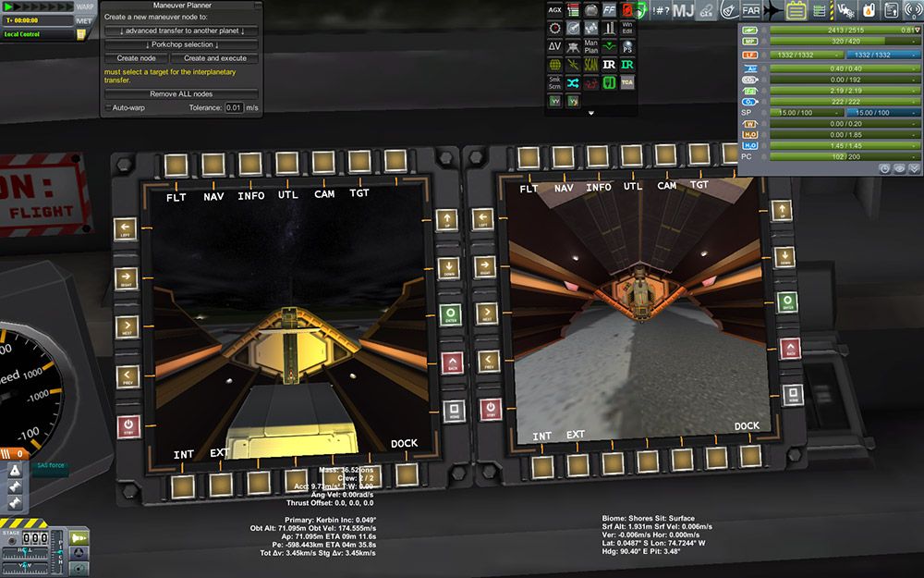The height and width of the screenshot is (578, 924).
Task: Toggle the clock button in resource panel
Action: coord(884,168)
